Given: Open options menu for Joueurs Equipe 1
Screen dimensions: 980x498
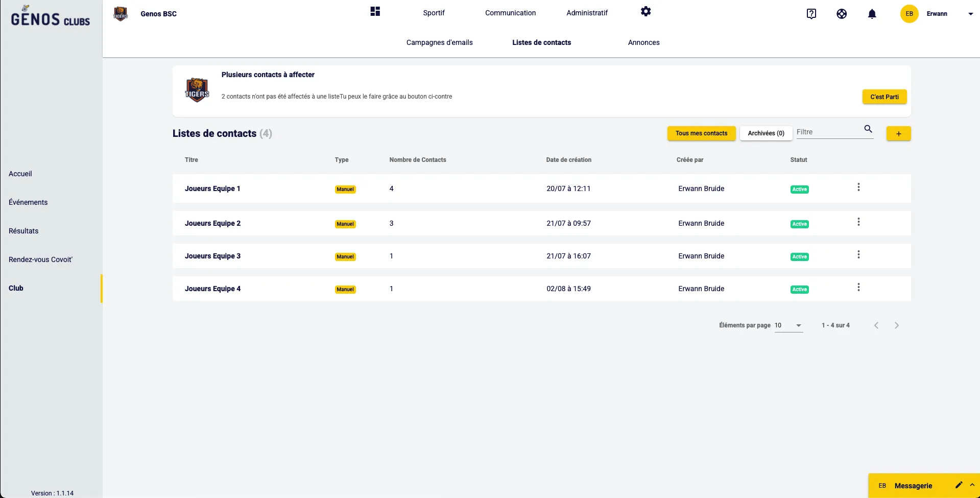Looking at the screenshot, I should tap(858, 187).
